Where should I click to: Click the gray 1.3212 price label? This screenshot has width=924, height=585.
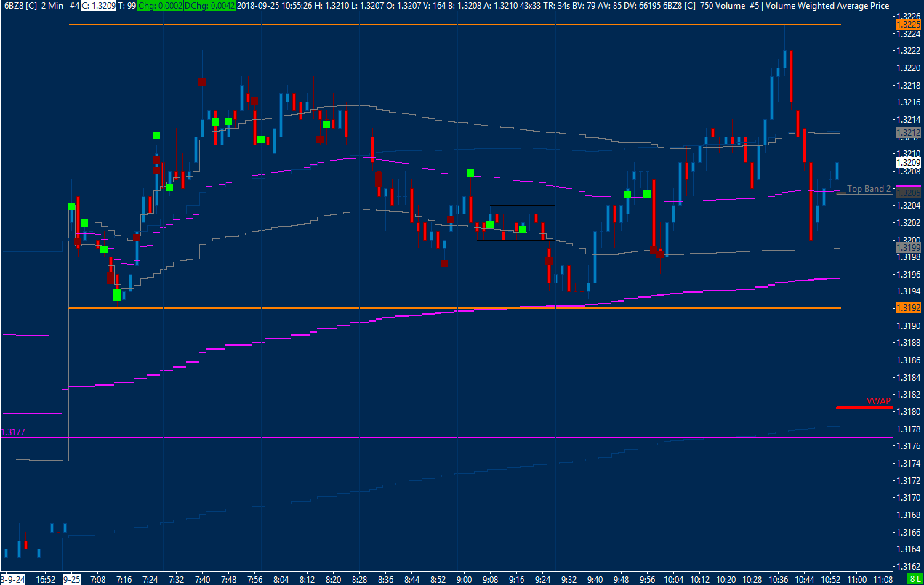tap(909, 133)
